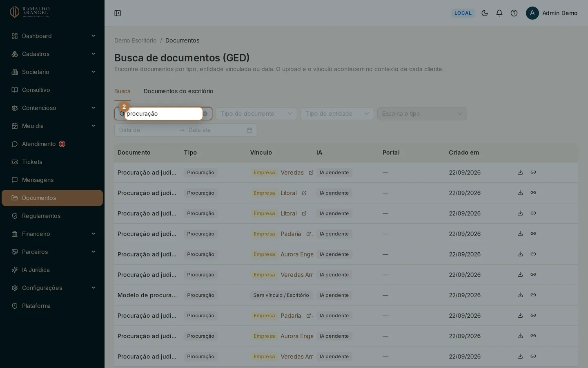Image resolution: width=588 pixels, height=368 pixels.
Task: Open the help question mark icon
Action: [514, 13]
